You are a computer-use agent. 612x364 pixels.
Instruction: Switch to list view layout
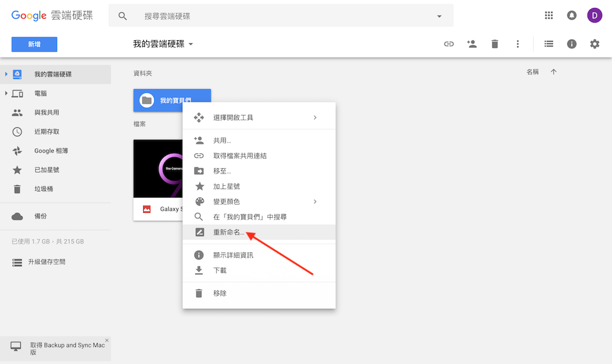548,43
